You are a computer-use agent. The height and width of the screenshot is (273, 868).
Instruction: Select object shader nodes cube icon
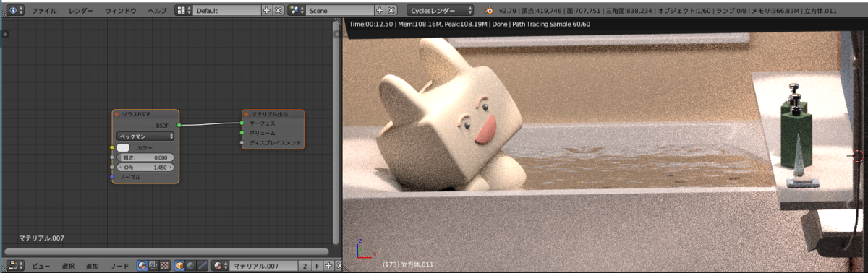point(179,266)
